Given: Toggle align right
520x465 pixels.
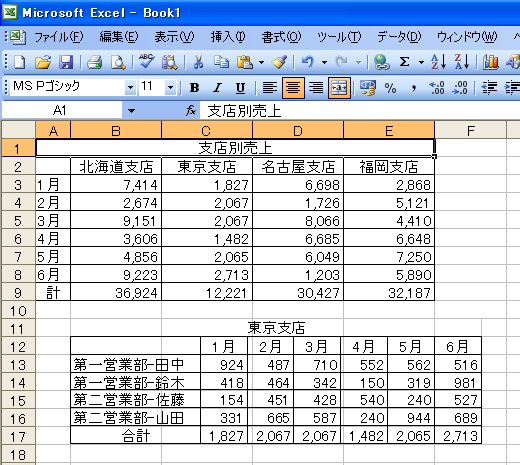Looking at the screenshot, I should tap(316, 88).
